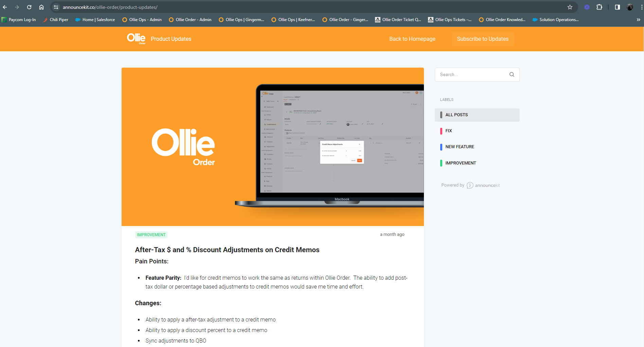Open the search magnifier in the search box
Screen dimensions: 644x347
[512, 74]
